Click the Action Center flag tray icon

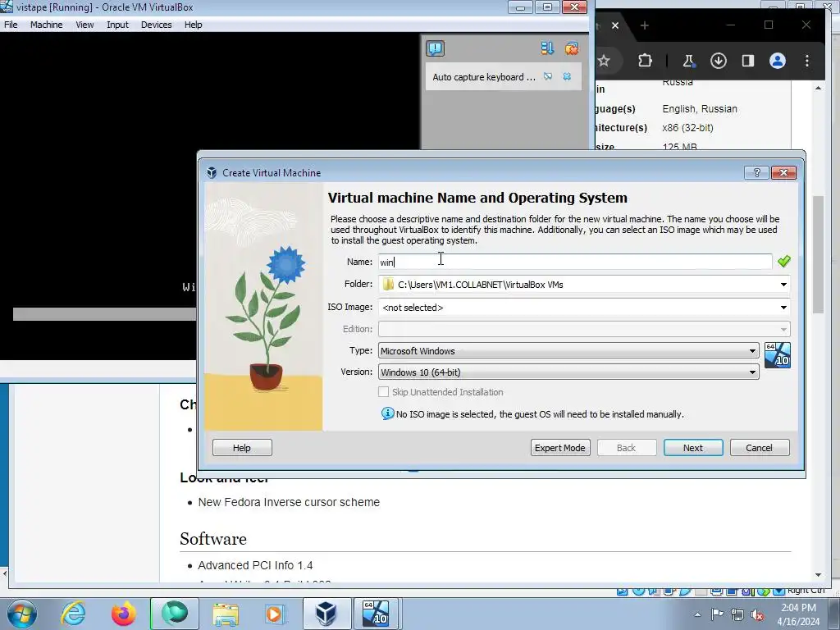pos(717,614)
